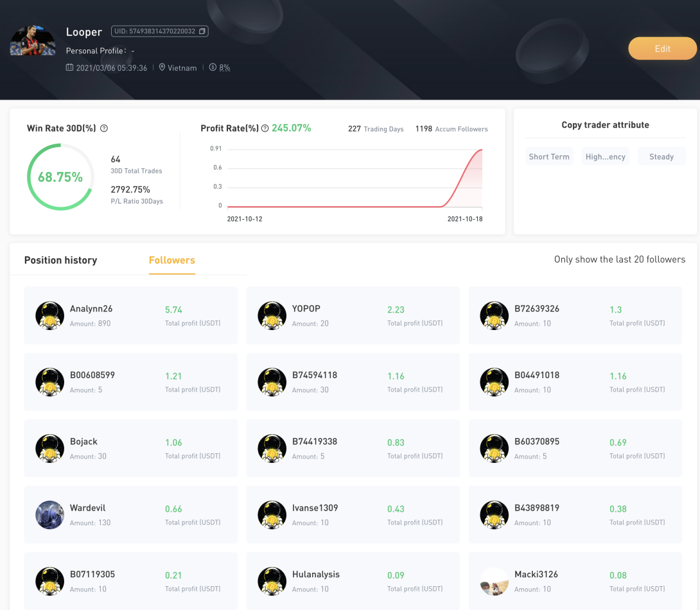Click the follower name Analynn26

[91, 309]
